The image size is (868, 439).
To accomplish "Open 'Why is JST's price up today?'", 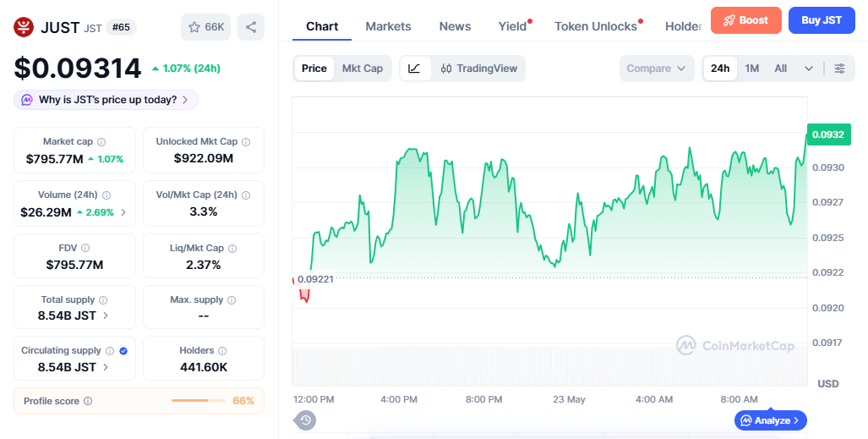I will click(106, 101).
